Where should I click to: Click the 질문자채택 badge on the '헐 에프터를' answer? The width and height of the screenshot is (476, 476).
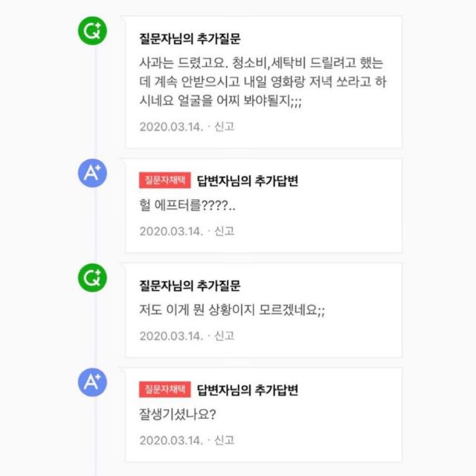pyautogui.click(x=165, y=180)
